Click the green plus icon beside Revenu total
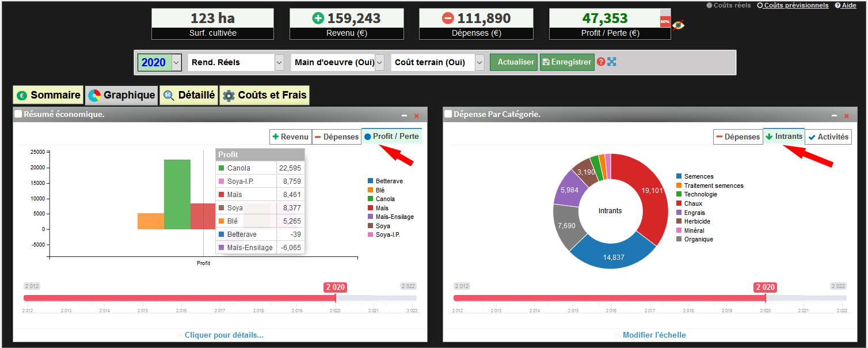 click(318, 18)
